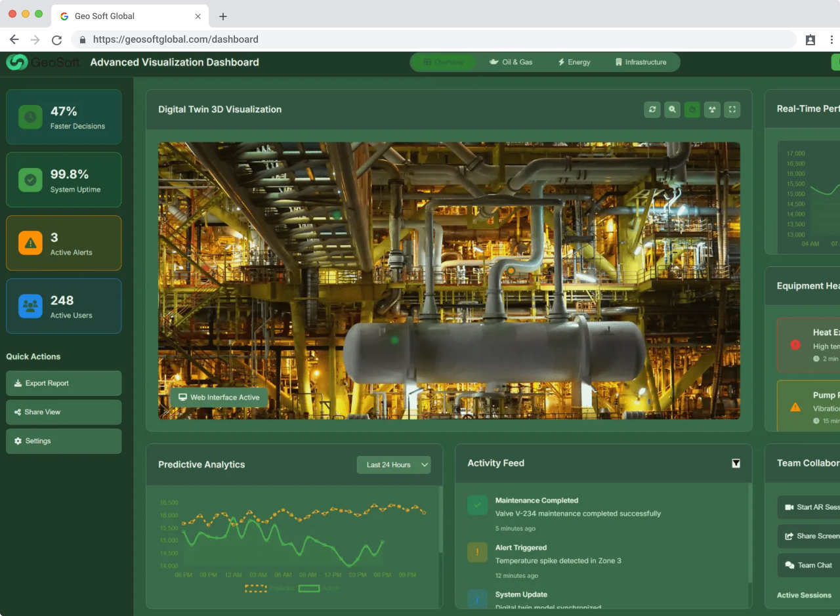This screenshot has height=616, width=840.
Task: Switch to the Energy tab
Action: tap(574, 62)
